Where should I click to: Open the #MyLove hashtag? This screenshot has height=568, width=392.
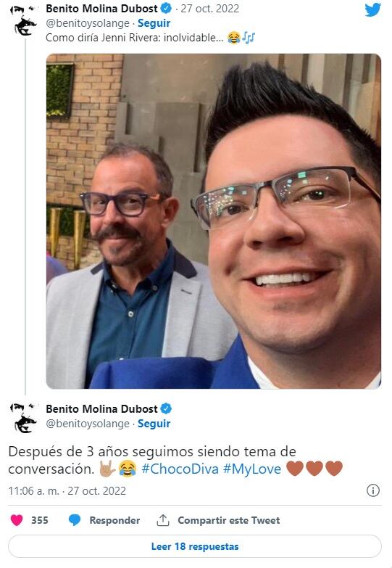point(252,469)
